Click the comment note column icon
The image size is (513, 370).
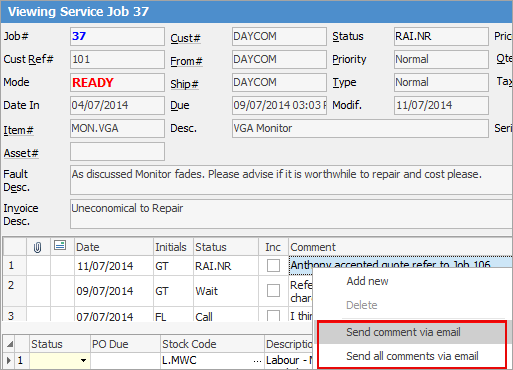click(60, 246)
